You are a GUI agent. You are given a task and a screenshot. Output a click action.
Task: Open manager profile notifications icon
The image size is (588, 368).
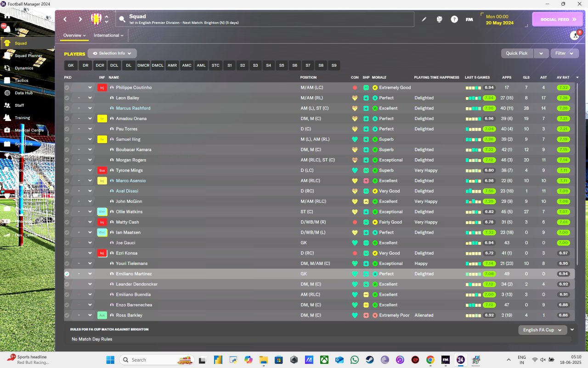[574, 35]
